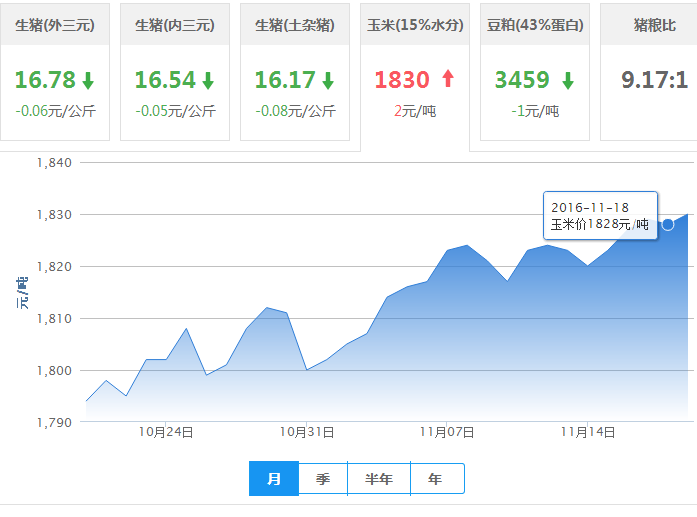
Task: Click the 1,820 y-axis label
Action: [x=54, y=267]
